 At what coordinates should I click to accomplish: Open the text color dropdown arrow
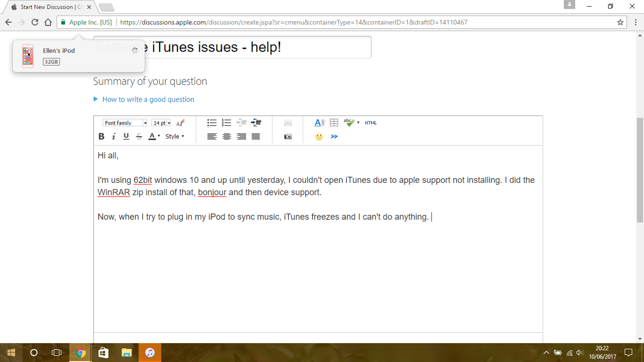coord(159,137)
